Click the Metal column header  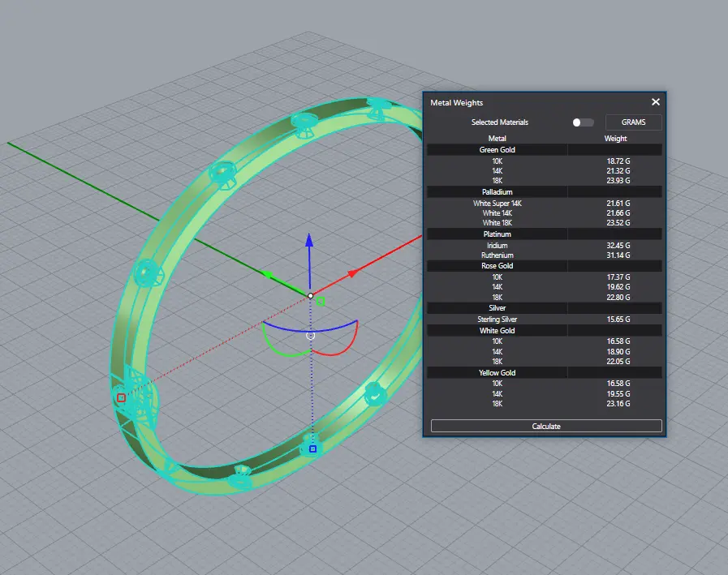[497, 139]
